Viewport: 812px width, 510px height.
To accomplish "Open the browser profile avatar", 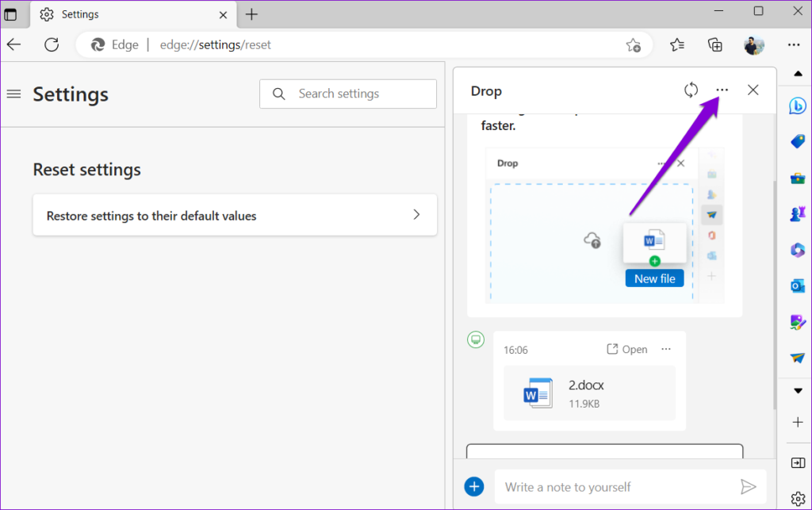I will [x=754, y=45].
